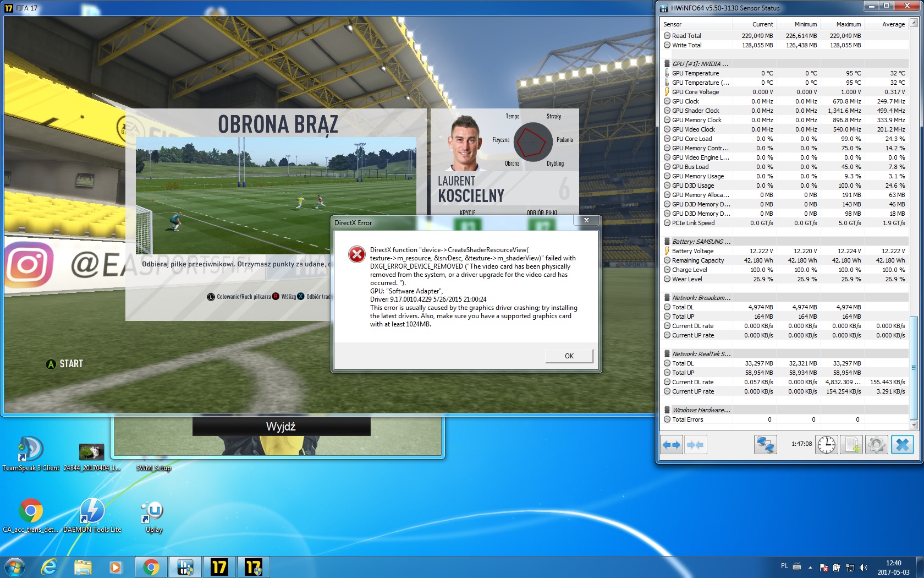This screenshot has width=924, height=578.
Task: Start logging with the sheet plus icon
Action: click(851, 445)
